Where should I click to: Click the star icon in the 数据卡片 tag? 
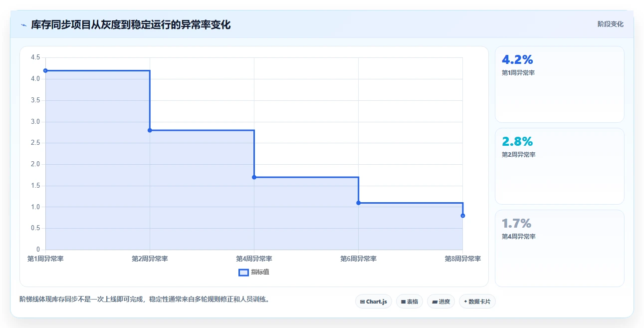pyautogui.click(x=465, y=301)
